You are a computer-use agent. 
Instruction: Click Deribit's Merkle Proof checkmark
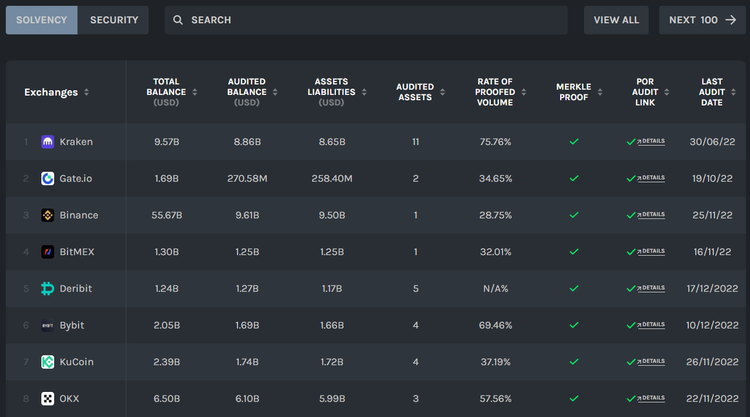pos(574,288)
